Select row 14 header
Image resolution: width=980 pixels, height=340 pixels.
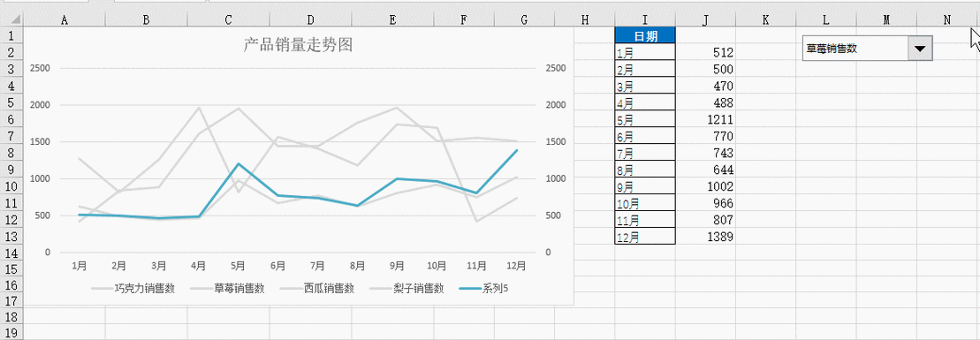[x=11, y=253]
